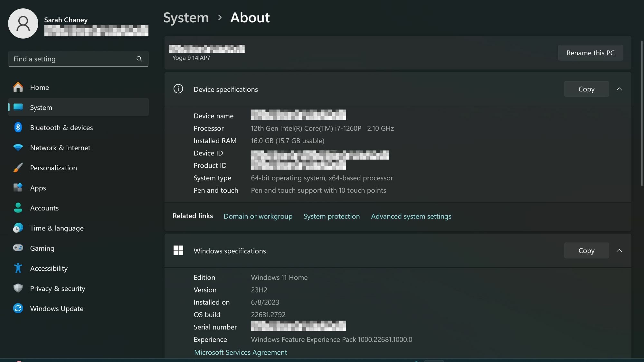Screen dimensions: 644x362
Task: Click the search magnifier icon
Action: 139,59
